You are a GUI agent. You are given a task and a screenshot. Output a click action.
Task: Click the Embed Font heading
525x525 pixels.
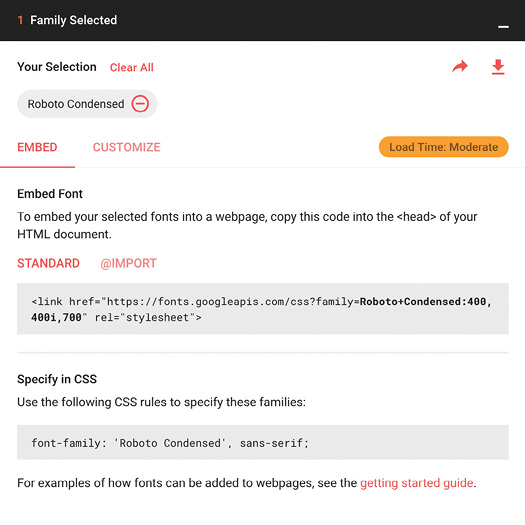pos(50,194)
